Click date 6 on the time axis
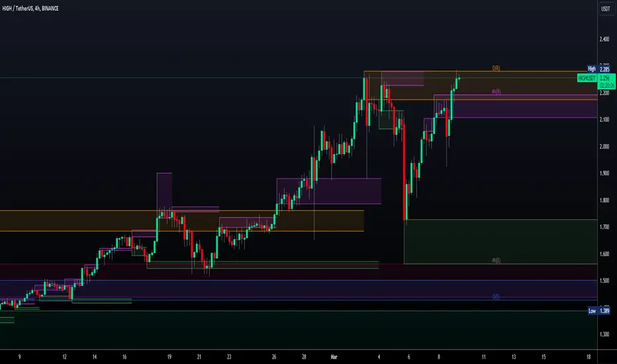Screen dimensions: 617x364 pyautogui.click(x=409, y=357)
